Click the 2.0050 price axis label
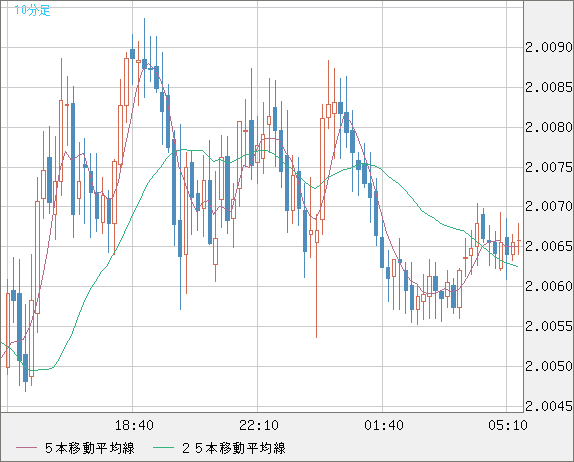This screenshot has width=574, height=462. [x=549, y=366]
